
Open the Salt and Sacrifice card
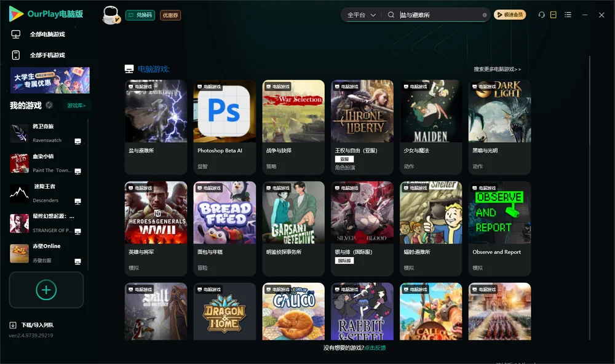coord(156,312)
